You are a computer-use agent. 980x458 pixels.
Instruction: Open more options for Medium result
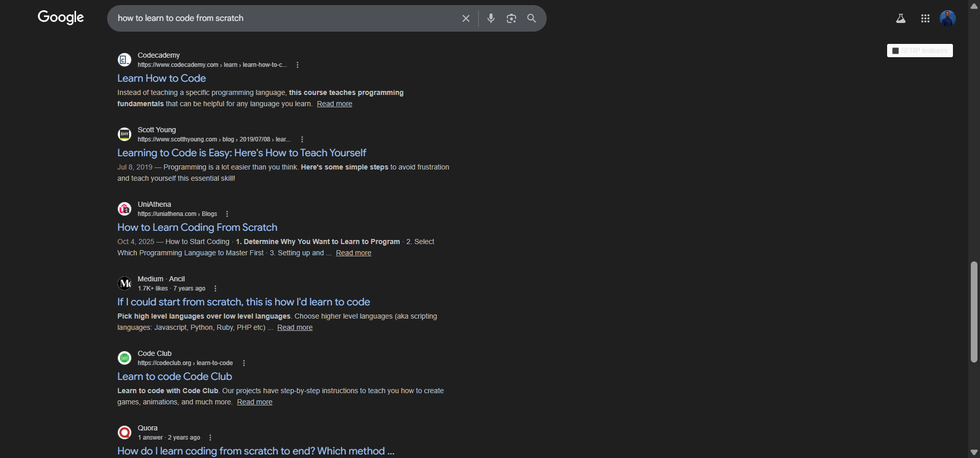coord(215,288)
